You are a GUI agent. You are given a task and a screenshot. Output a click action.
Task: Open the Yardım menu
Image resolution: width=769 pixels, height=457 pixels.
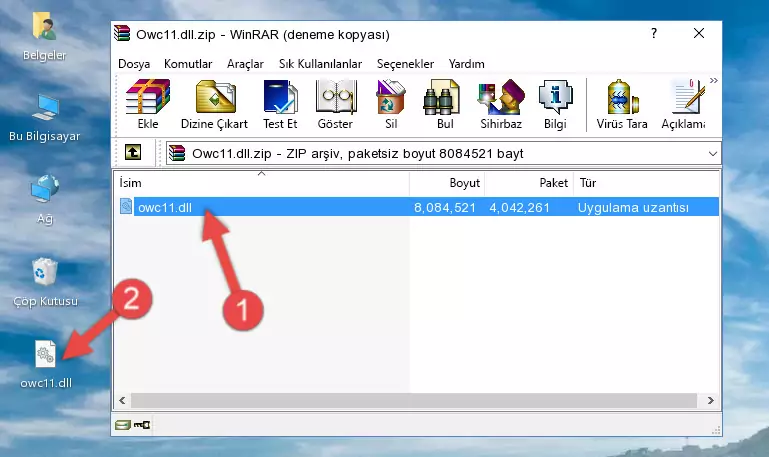[466, 64]
